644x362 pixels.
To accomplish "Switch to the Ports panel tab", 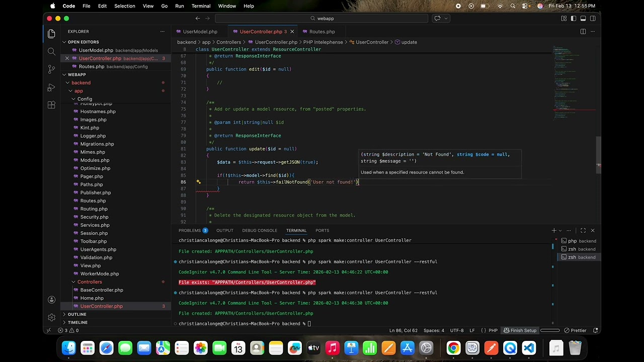I will [x=322, y=231].
